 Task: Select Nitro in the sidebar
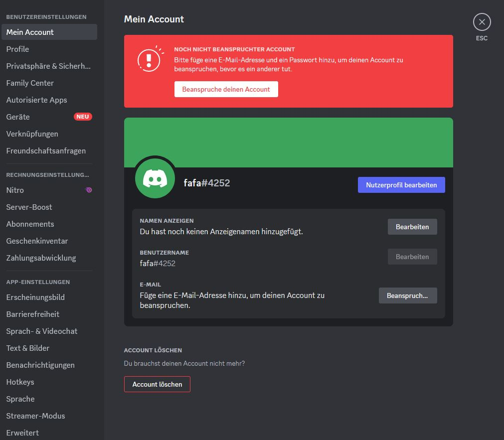click(x=49, y=190)
